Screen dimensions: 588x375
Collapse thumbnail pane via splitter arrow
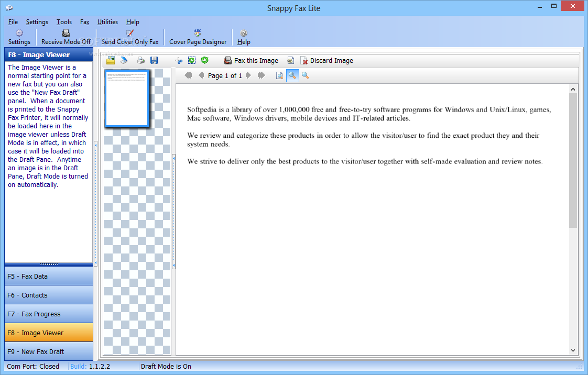coord(173,212)
